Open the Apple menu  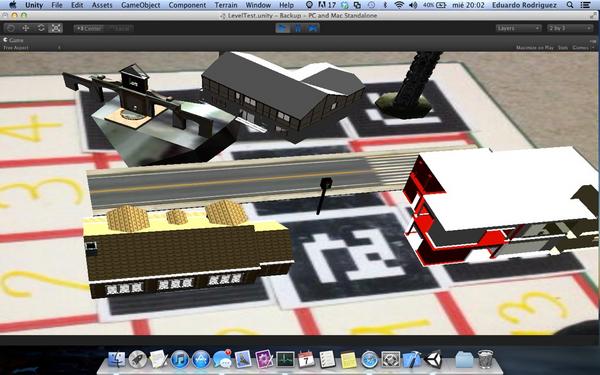[x=12, y=5]
